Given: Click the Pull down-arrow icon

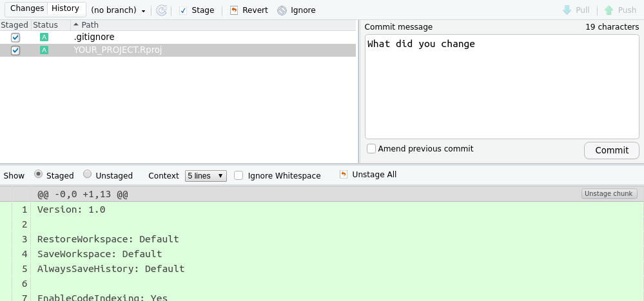Looking at the screenshot, I should (x=567, y=10).
